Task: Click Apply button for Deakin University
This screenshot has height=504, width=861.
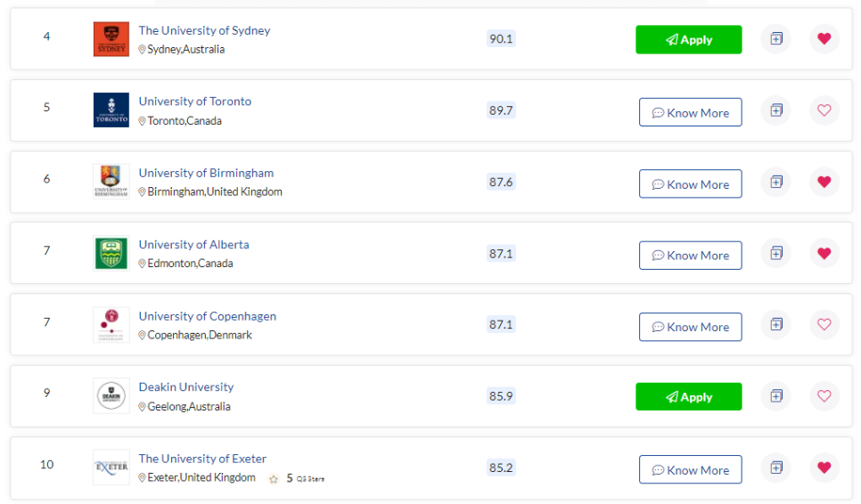Action: tap(689, 396)
